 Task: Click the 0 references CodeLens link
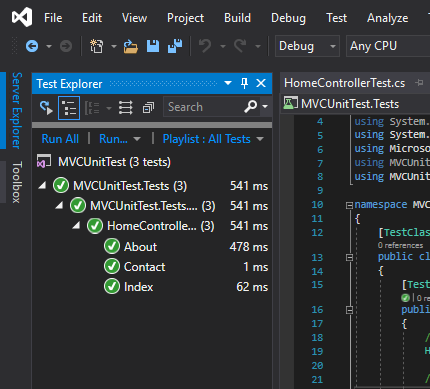400,245
